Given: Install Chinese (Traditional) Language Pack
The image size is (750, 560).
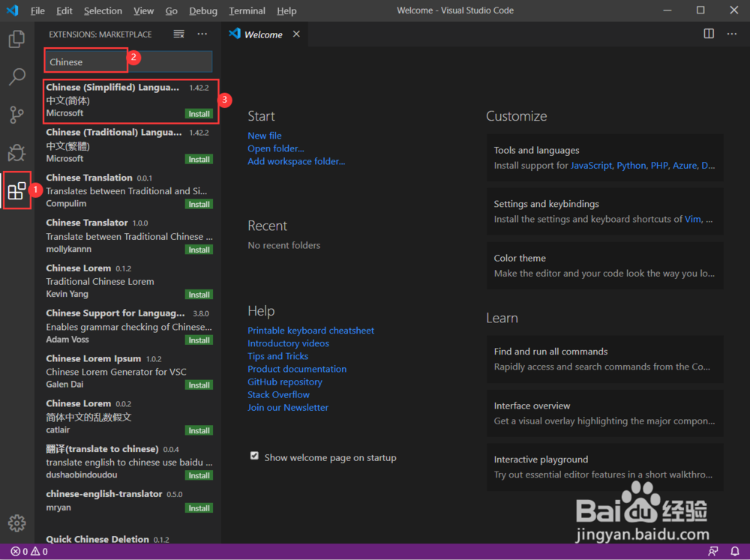Looking at the screenshot, I should coord(199,159).
